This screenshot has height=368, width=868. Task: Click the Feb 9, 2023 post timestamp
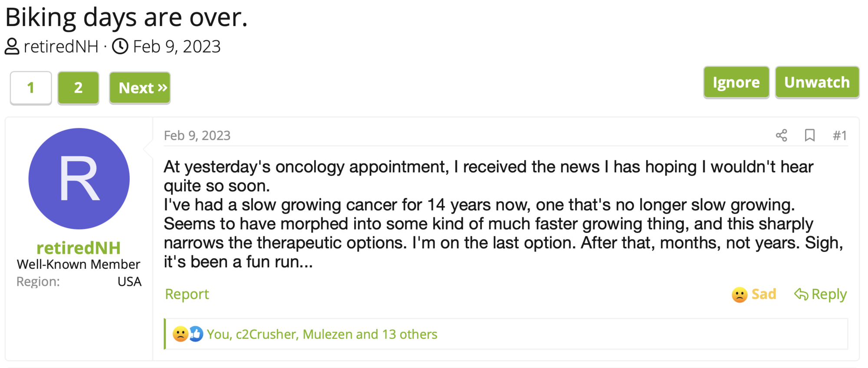pyautogui.click(x=197, y=136)
